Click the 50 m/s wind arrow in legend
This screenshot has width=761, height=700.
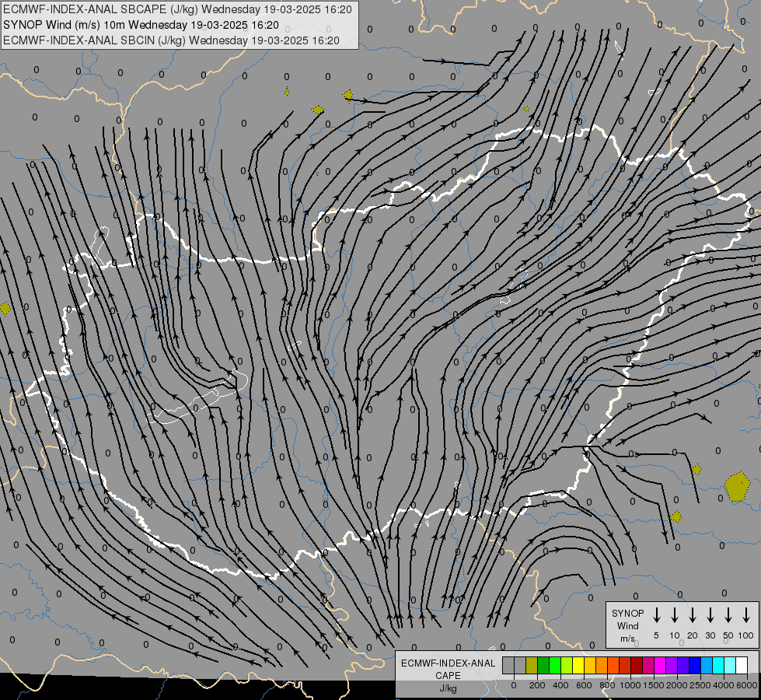pos(728,614)
